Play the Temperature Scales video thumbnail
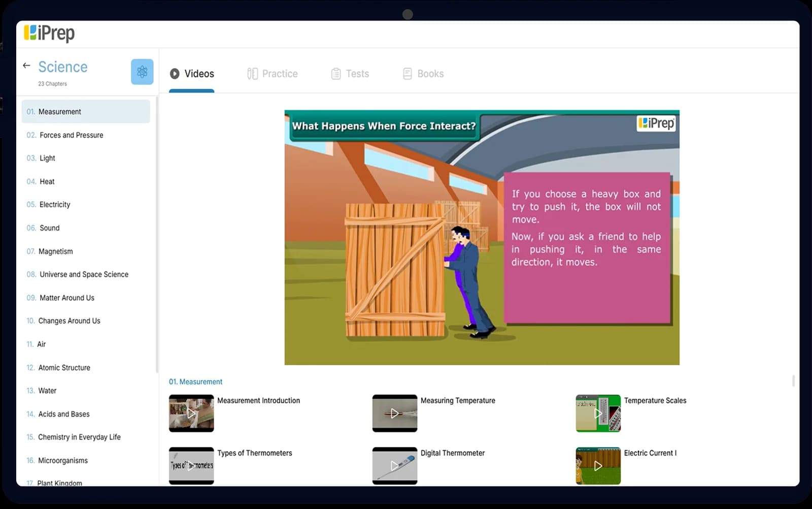 pyautogui.click(x=598, y=413)
